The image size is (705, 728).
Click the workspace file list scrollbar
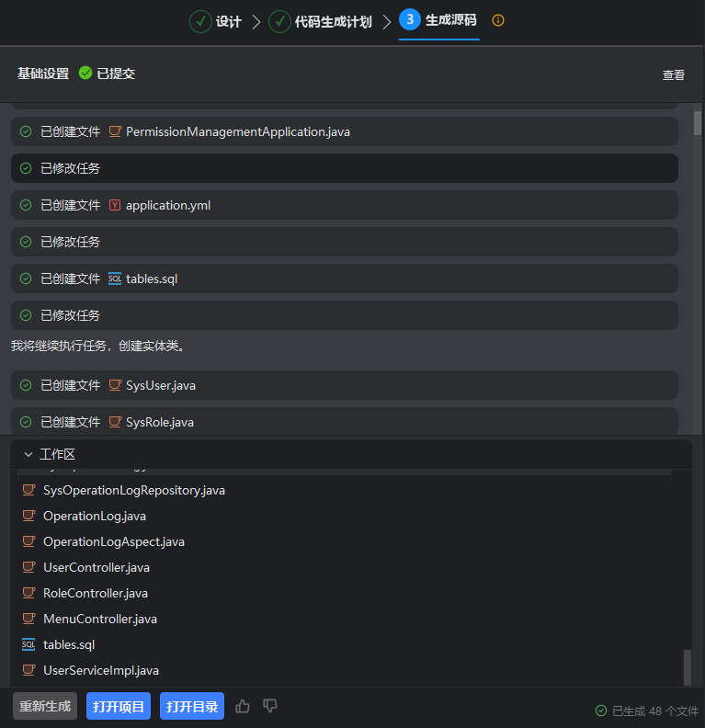686,665
